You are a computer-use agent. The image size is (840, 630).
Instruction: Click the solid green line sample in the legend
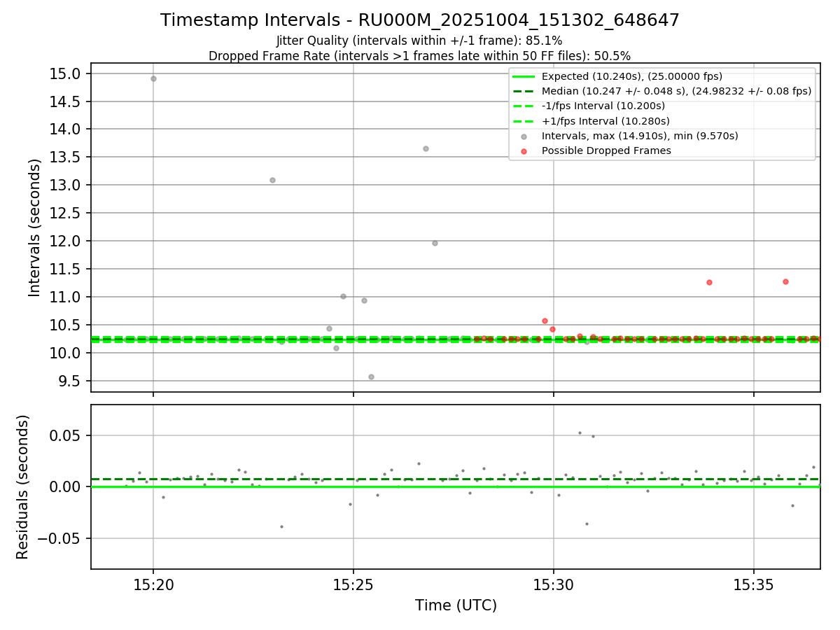[x=524, y=76]
